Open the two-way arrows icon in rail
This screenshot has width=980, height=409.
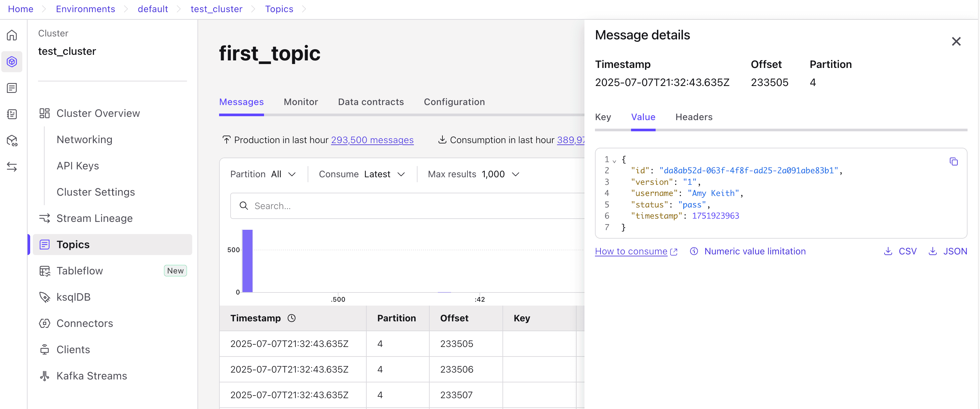coord(12,166)
